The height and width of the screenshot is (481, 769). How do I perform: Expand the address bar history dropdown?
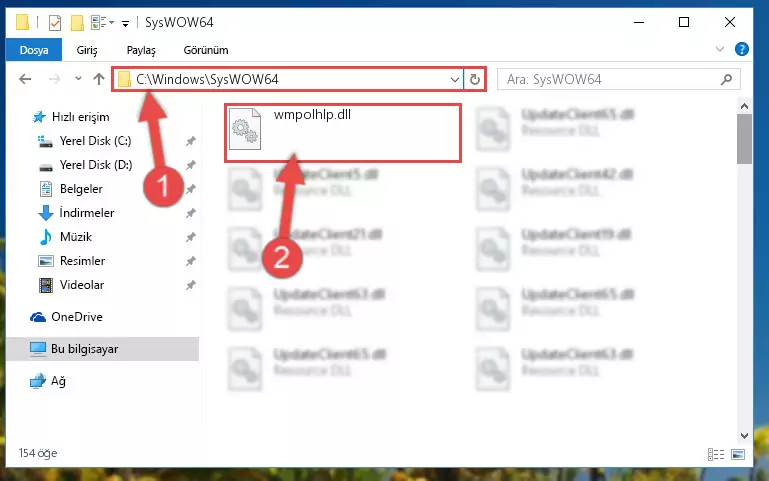[455, 79]
